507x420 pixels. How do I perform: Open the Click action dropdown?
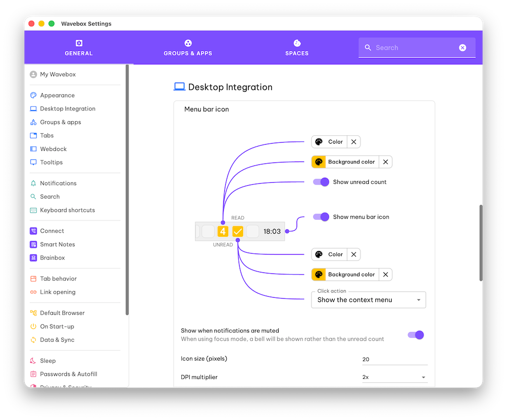point(368,300)
